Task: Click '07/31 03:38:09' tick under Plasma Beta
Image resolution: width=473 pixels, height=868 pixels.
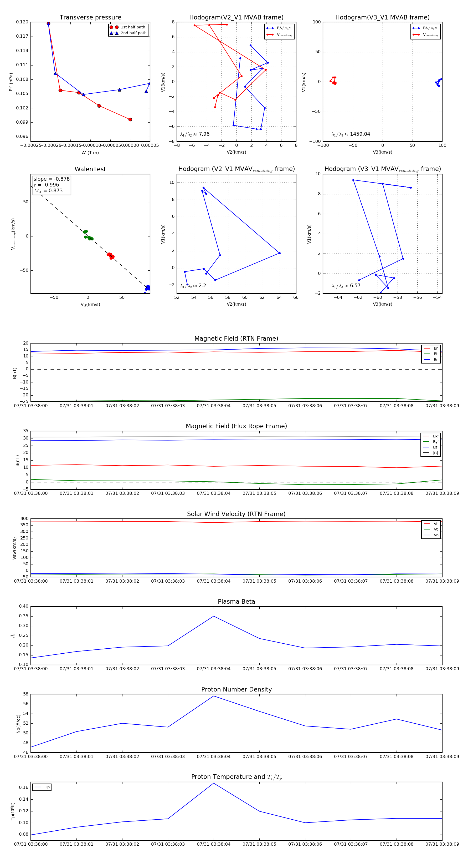Action: pos(442,669)
